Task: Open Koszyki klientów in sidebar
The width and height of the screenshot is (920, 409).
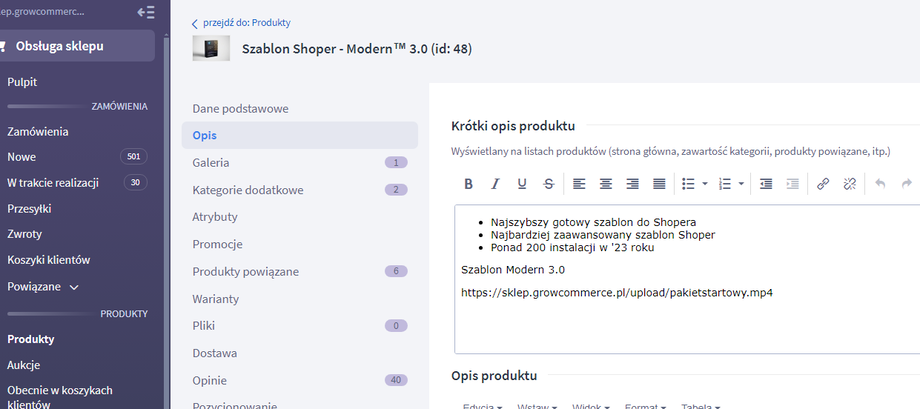Action: point(49,259)
